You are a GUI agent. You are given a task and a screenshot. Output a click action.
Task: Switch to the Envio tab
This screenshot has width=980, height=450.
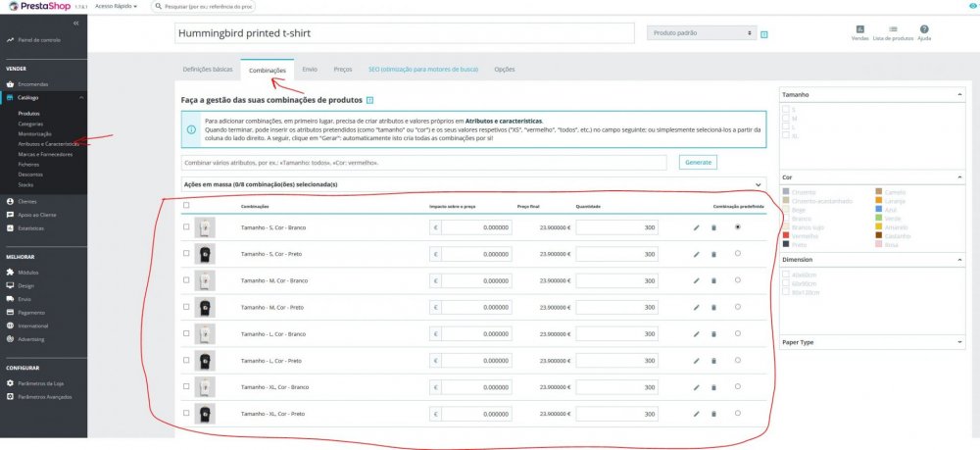click(310, 70)
